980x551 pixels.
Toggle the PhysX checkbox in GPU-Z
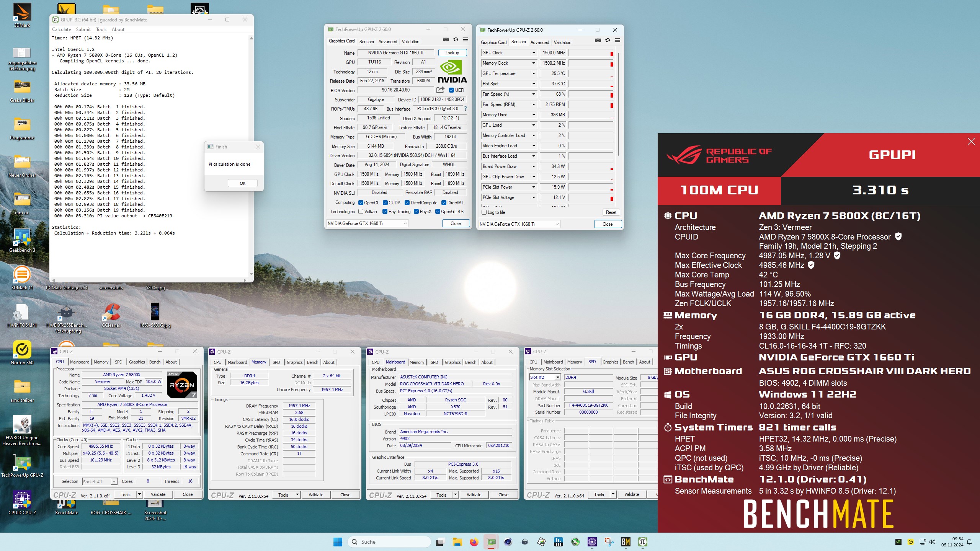pyautogui.click(x=416, y=212)
